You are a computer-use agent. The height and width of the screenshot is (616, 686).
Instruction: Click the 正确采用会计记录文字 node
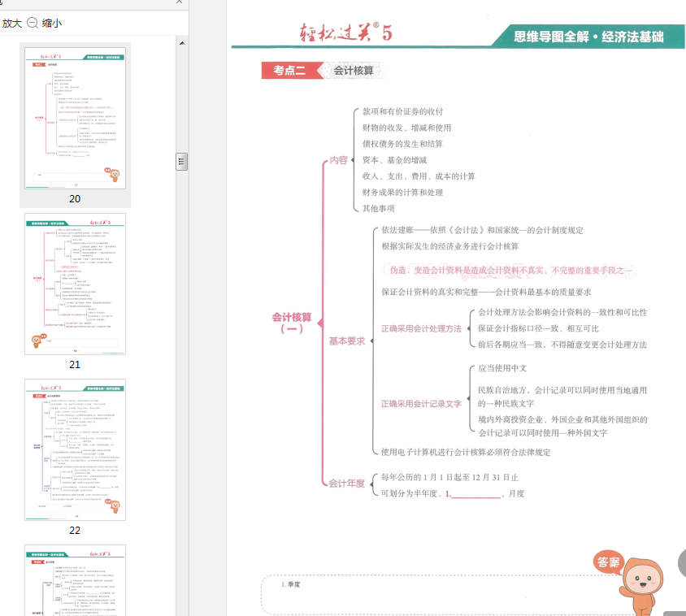coord(421,404)
